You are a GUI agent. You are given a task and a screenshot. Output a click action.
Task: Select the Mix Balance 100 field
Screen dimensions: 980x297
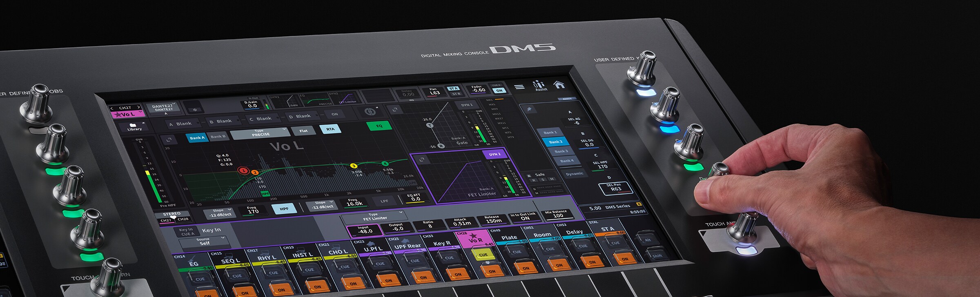point(558,214)
